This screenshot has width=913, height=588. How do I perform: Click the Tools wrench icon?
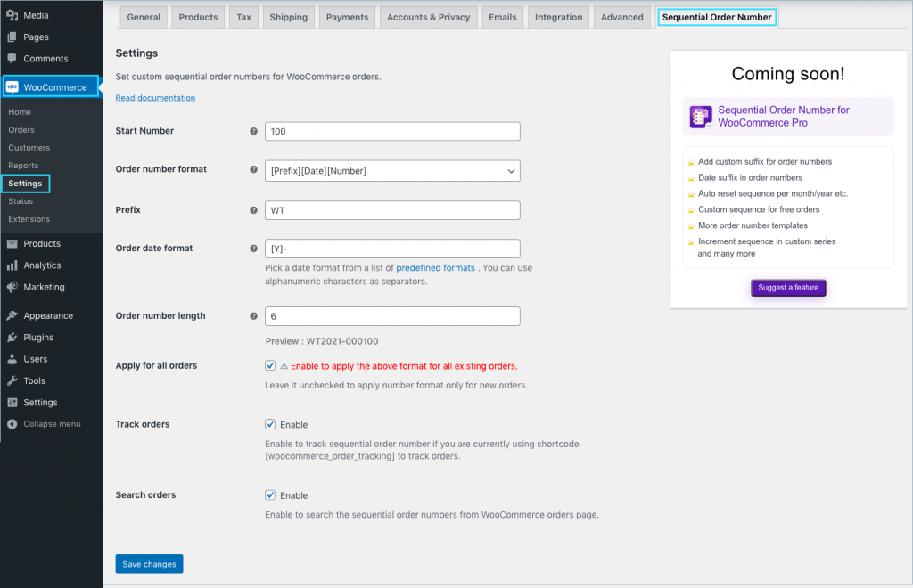(x=12, y=380)
